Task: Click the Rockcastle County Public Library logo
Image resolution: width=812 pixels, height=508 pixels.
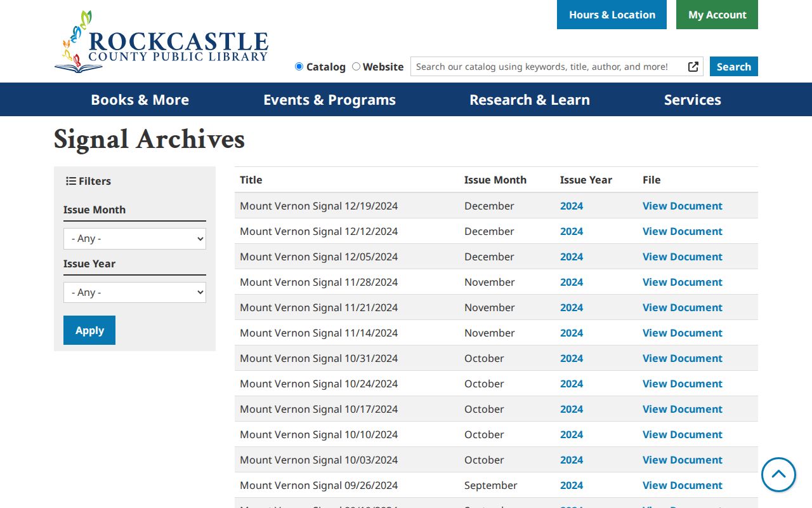Action: (x=161, y=41)
